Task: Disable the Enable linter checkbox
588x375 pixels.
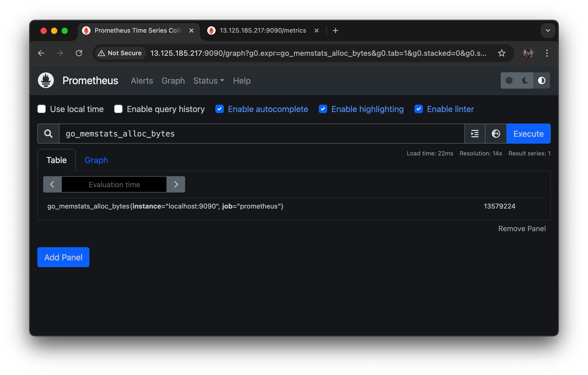Action: tap(418, 109)
